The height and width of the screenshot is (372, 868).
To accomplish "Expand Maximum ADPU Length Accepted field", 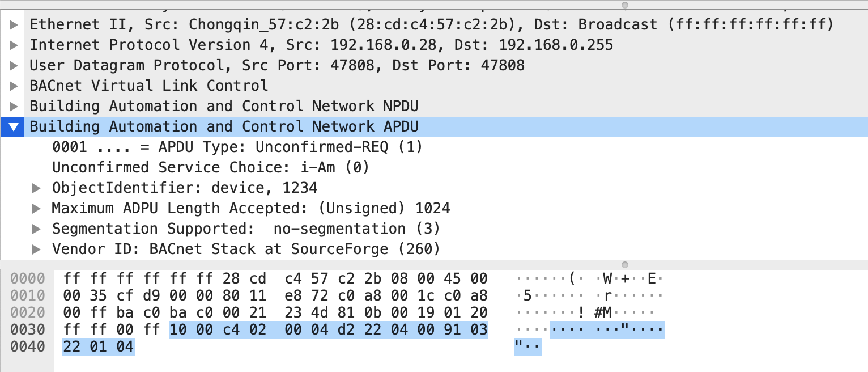I will pos(36,208).
